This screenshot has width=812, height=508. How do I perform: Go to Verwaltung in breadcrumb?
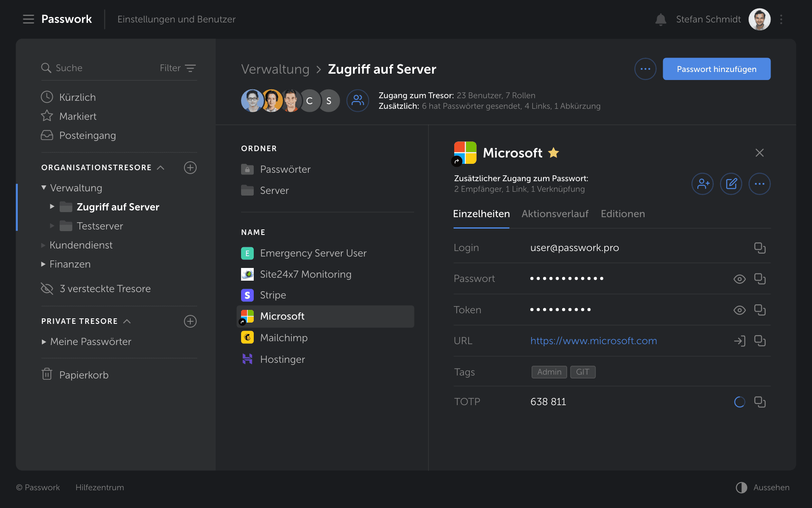275,69
